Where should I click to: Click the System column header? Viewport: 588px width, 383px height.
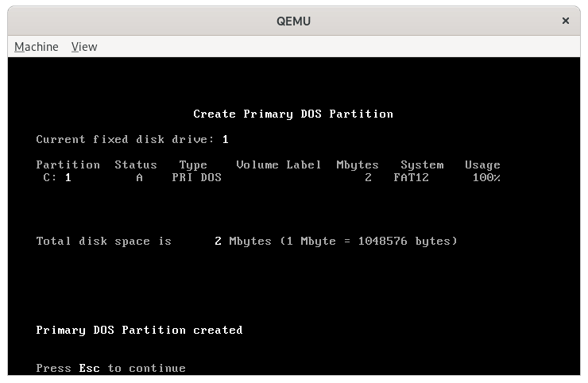pos(421,165)
